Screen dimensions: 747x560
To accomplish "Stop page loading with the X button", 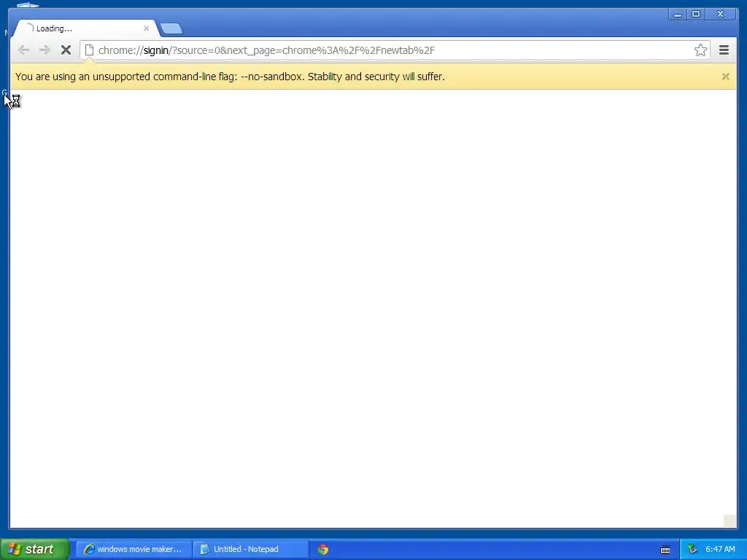I will click(66, 50).
